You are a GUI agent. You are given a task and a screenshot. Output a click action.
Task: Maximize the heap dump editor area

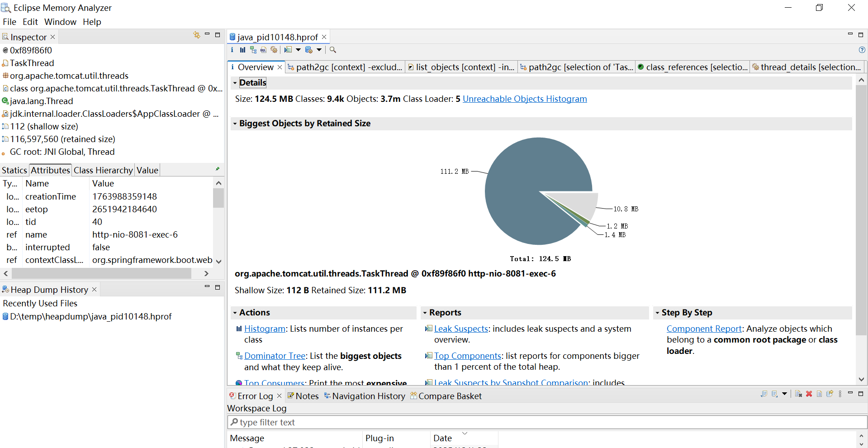[x=861, y=34]
